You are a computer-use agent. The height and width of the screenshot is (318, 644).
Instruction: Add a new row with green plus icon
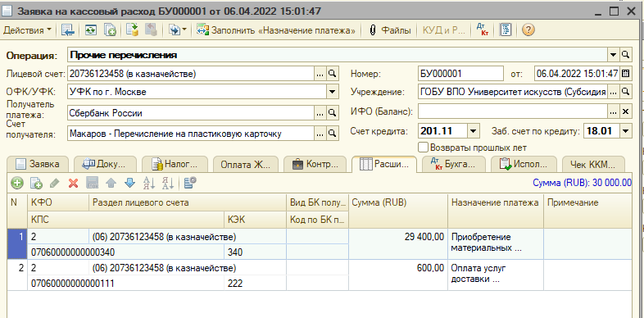(x=17, y=184)
